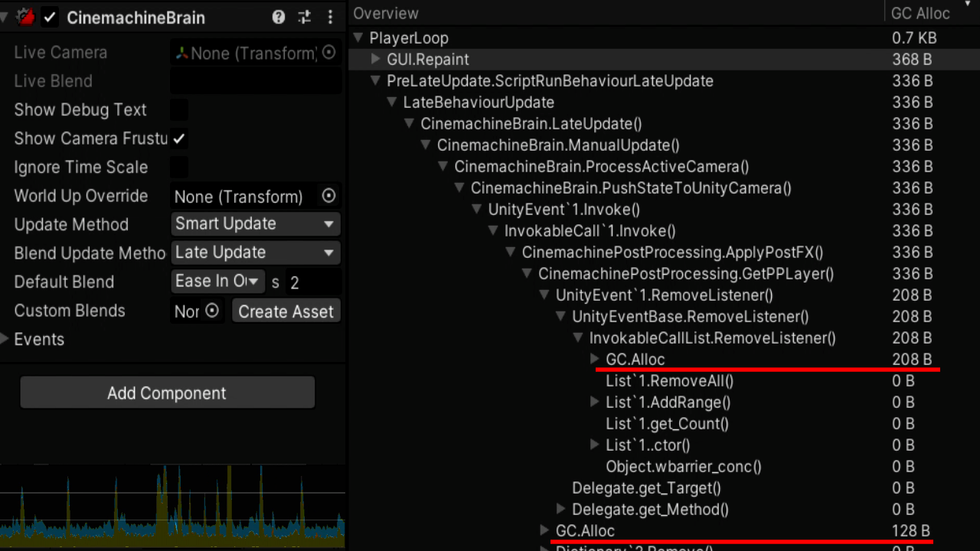This screenshot has height=551, width=980.
Task: Open the Default Blend Ease In Out dropdown
Action: click(x=218, y=282)
